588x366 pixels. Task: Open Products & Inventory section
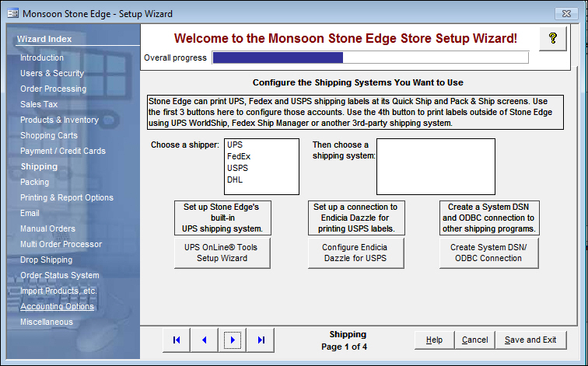click(60, 120)
